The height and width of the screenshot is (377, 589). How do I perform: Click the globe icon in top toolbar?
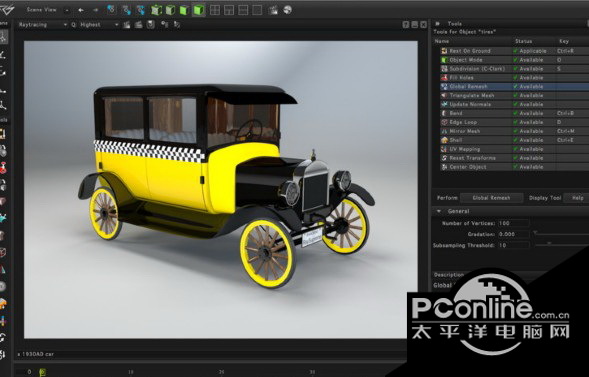(287, 10)
